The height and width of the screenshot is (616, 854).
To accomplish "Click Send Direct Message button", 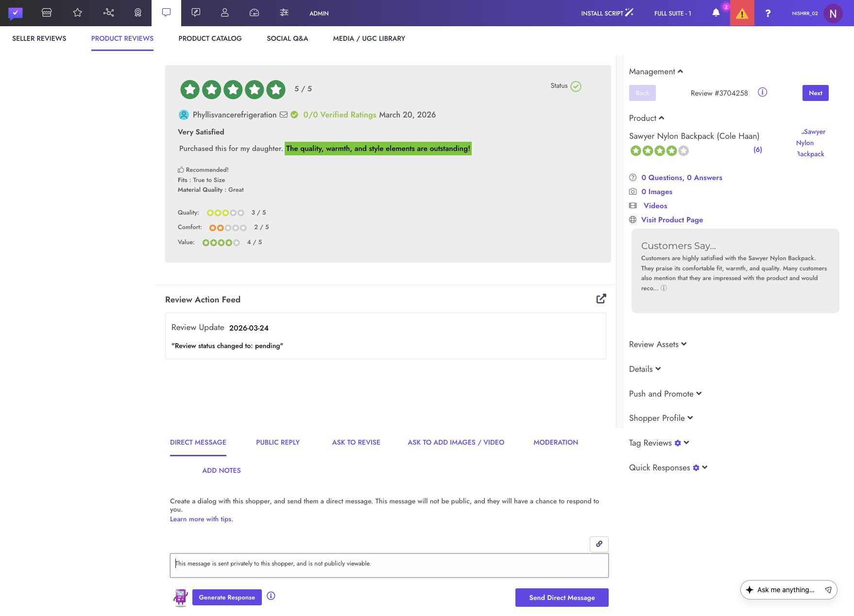I will tap(562, 598).
